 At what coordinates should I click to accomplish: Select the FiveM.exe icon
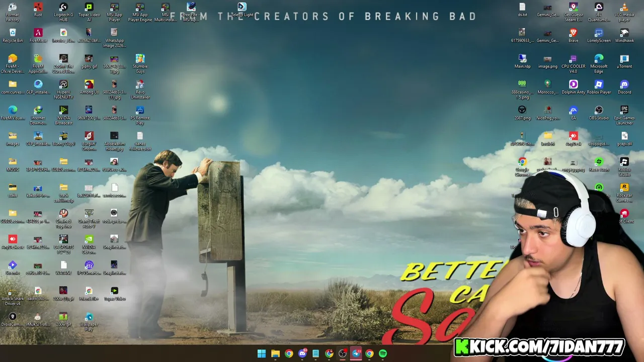(x=38, y=36)
